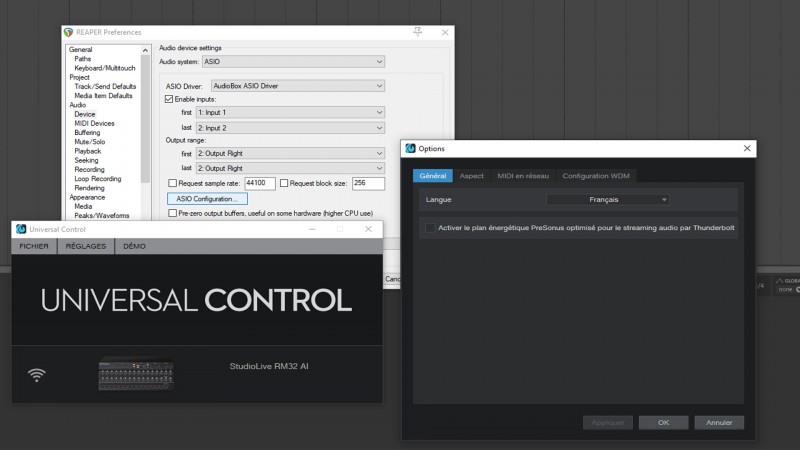
Task: Click the Wi-Fi network icon in Universal Control
Action: pos(37,375)
